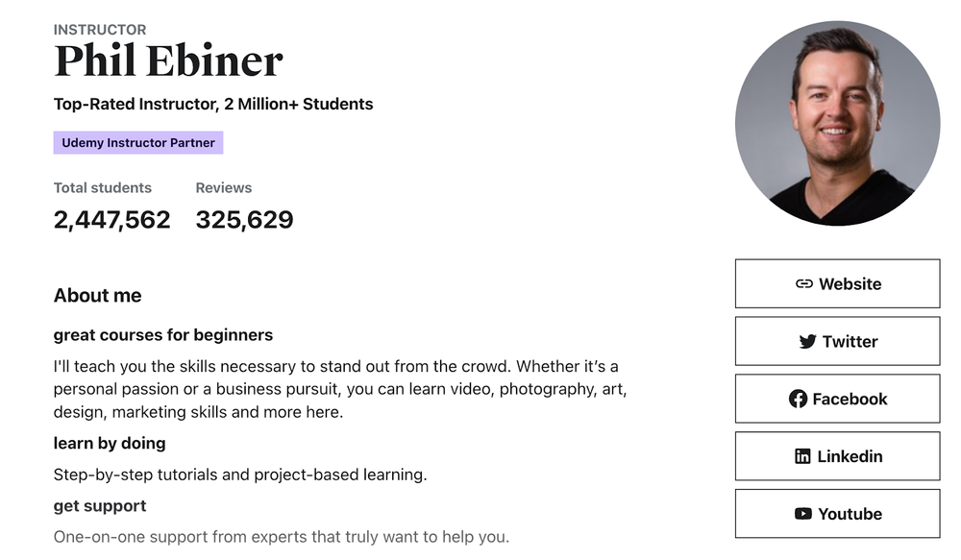Click the Twitter bird icon

(x=808, y=341)
